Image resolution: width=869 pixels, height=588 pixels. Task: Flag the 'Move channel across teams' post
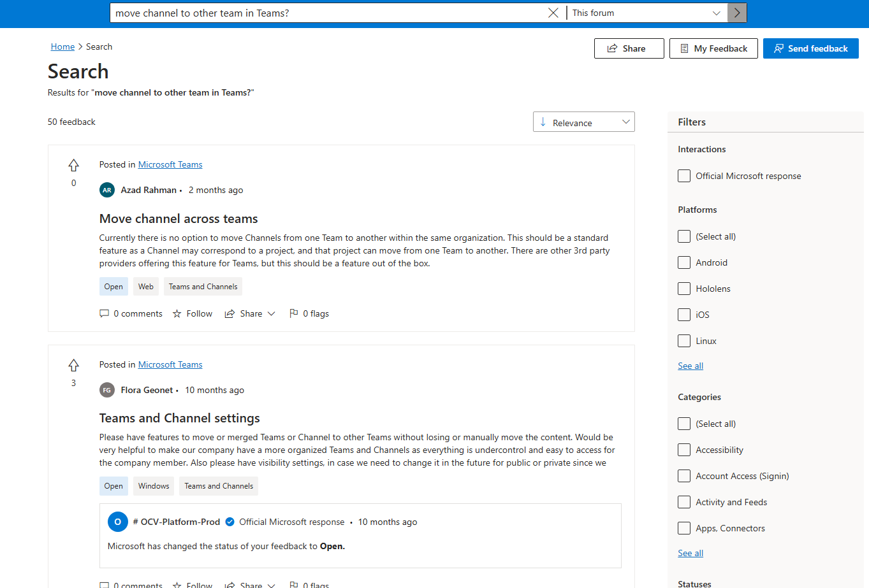click(x=309, y=313)
